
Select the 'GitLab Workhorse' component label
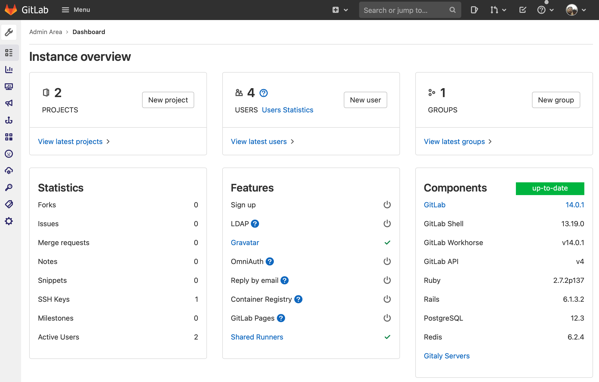453,243
